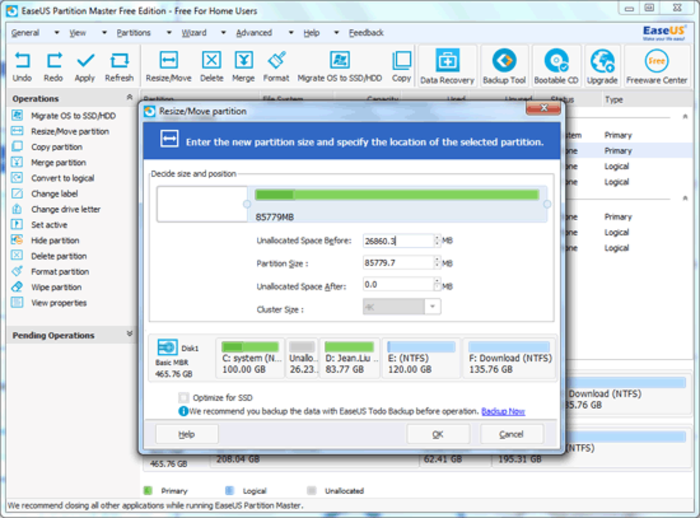Confirm with the OK button
700x518 pixels.
point(438,434)
